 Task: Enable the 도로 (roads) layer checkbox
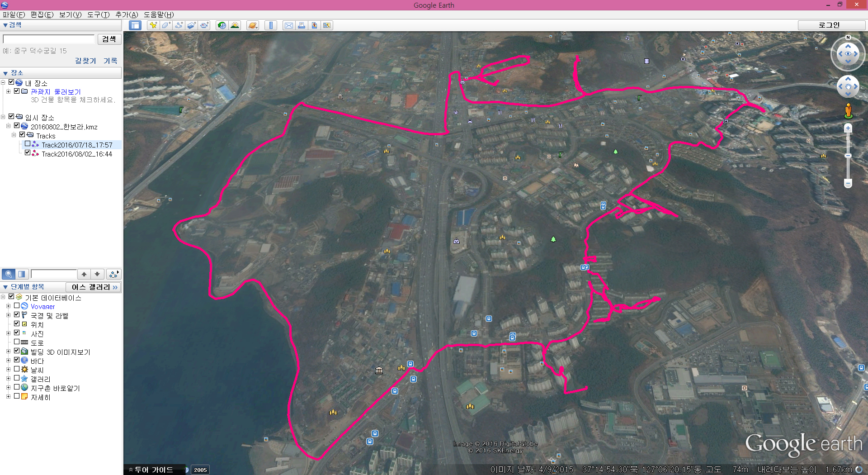pos(17,342)
